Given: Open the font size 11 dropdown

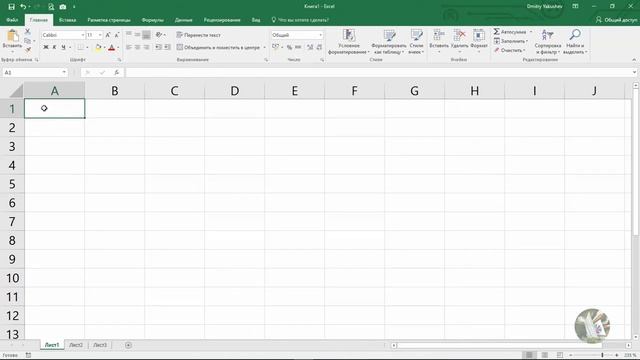Looking at the screenshot, I should tap(100, 35).
